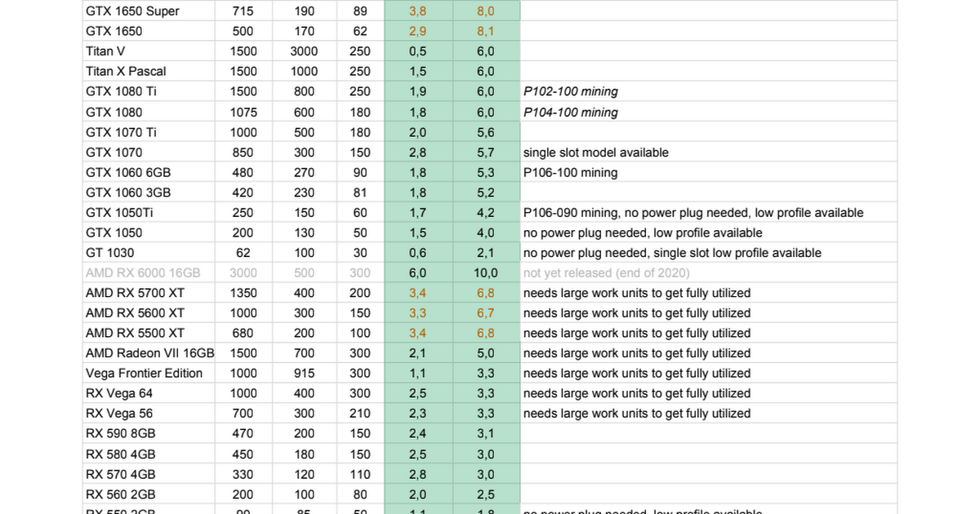The width and height of the screenshot is (980, 514).
Task: Select the AMD RX 5500 XT cell
Action: coord(149,333)
